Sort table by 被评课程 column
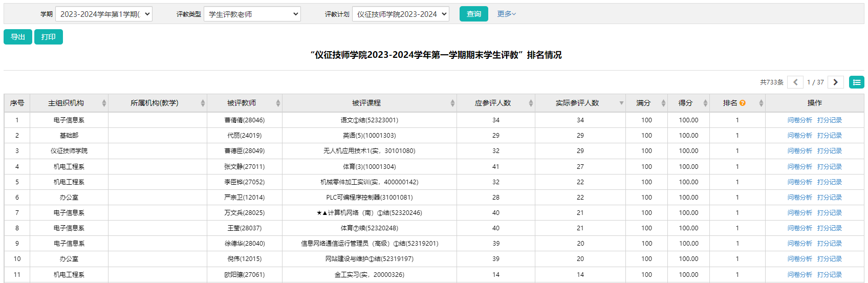Image resolution: width=868 pixels, height=283 pixels. 452,103
